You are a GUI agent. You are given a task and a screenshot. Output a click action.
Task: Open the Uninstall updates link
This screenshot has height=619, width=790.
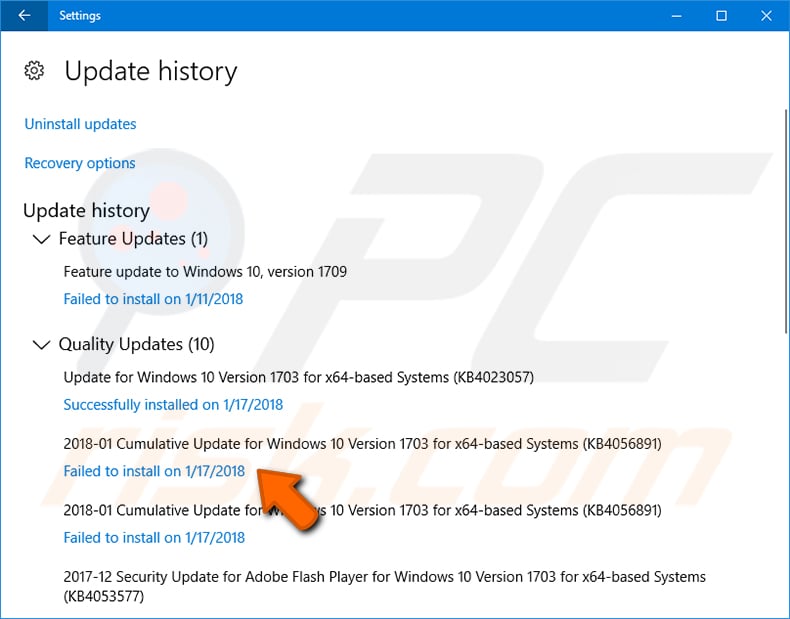[x=80, y=124]
